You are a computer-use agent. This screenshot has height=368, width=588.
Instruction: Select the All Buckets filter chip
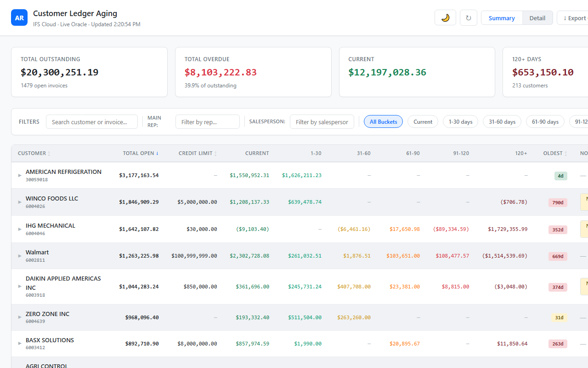click(384, 122)
